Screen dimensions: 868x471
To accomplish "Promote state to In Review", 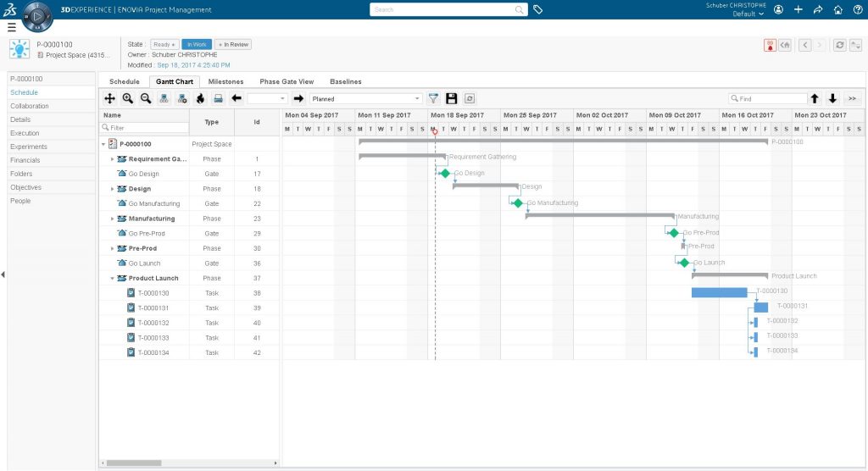I will coord(233,44).
